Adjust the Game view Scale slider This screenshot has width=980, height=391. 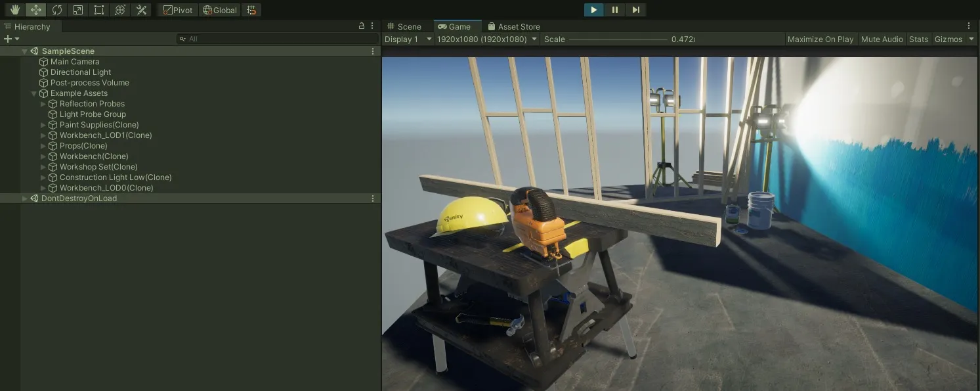(x=617, y=39)
